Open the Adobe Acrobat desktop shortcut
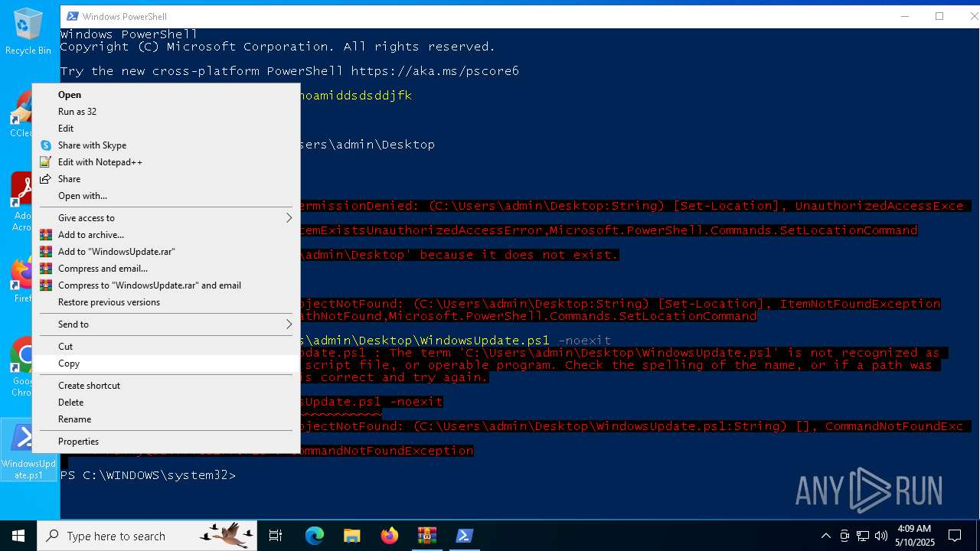The height and width of the screenshot is (551, 980). click(x=22, y=201)
